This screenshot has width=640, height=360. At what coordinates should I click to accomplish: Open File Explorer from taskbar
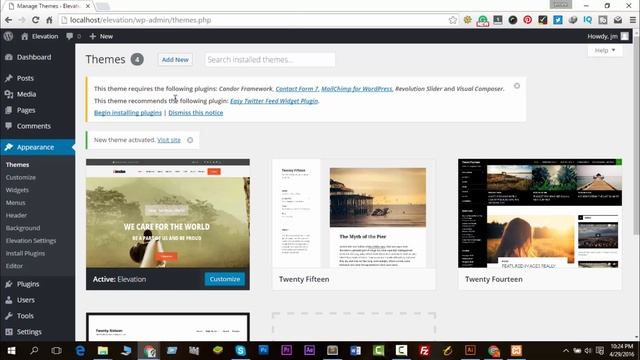[x=103, y=351]
